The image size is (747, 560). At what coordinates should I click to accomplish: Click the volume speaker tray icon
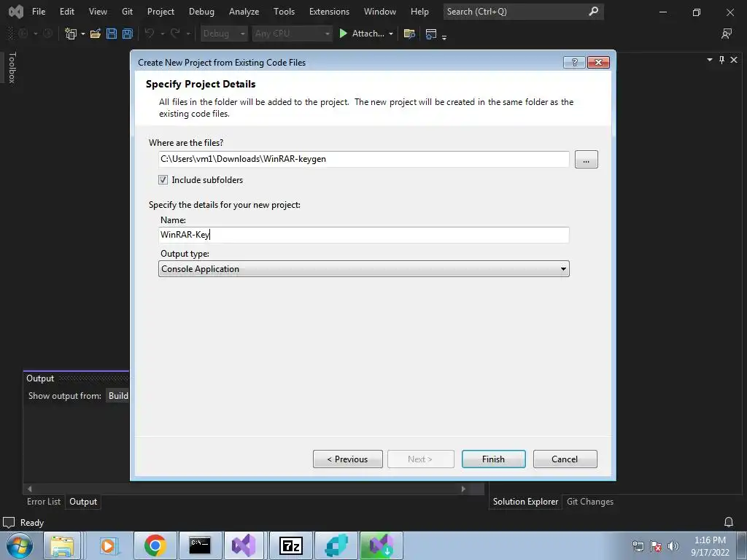[673, 546]
